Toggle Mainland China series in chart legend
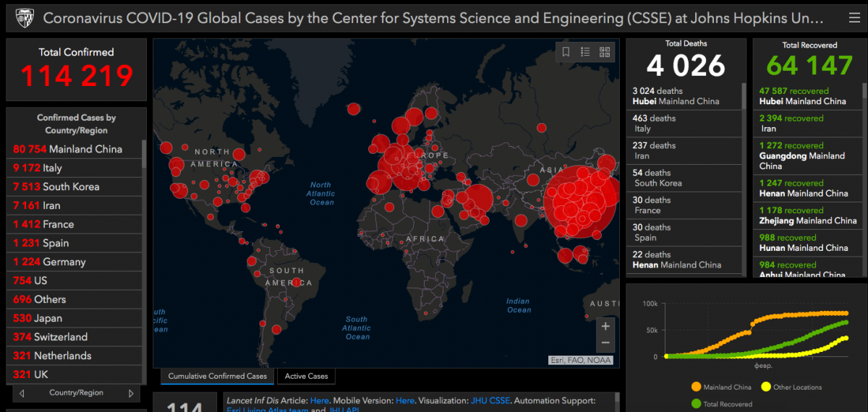The image size is (868, 412). point(721,387)
